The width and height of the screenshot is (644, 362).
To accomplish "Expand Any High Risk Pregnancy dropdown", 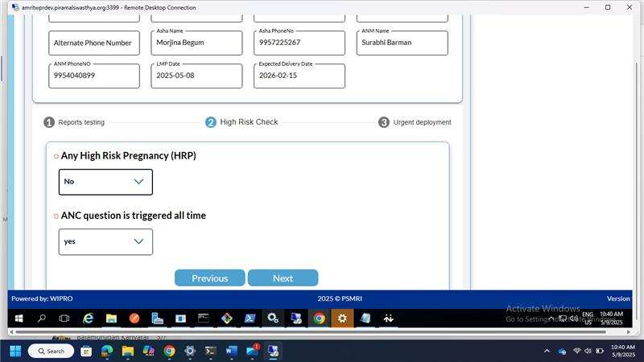I will pyautogui.click(x=105, y=182).
